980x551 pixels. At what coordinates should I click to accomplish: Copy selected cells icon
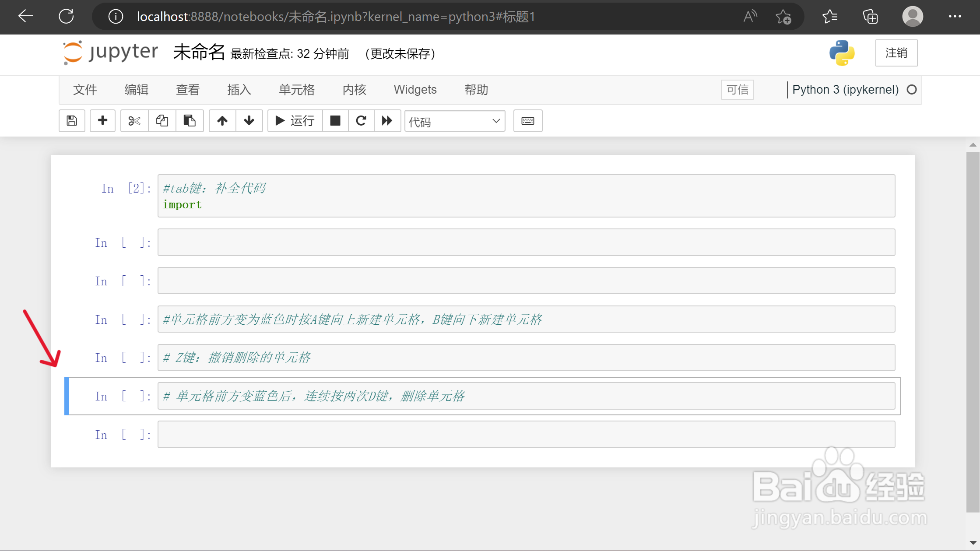pos(162,121)
